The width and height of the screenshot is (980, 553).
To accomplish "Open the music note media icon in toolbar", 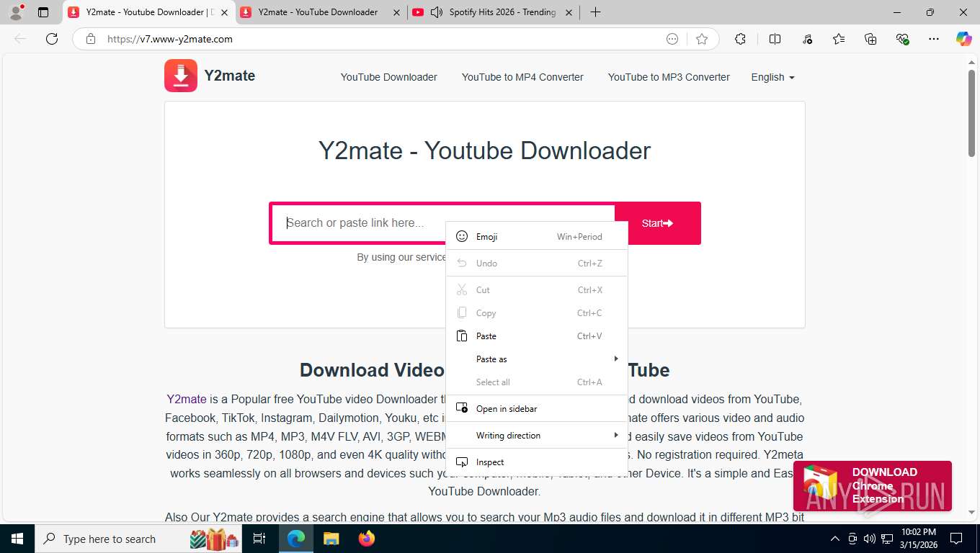I will tap(807, 39).
